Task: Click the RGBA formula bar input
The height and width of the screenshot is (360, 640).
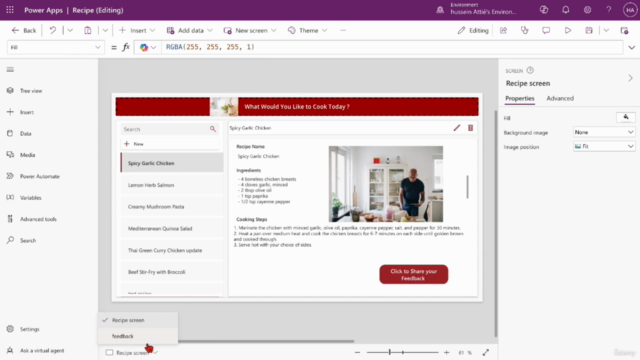Action: [x=392, y=47]
